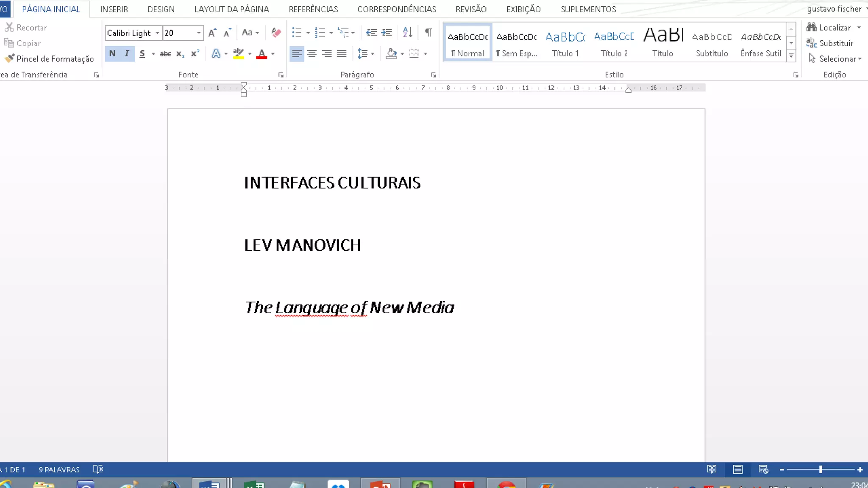The image size is (868, 488).
Task: Apply superscript formatting icon
Action: 195,54
